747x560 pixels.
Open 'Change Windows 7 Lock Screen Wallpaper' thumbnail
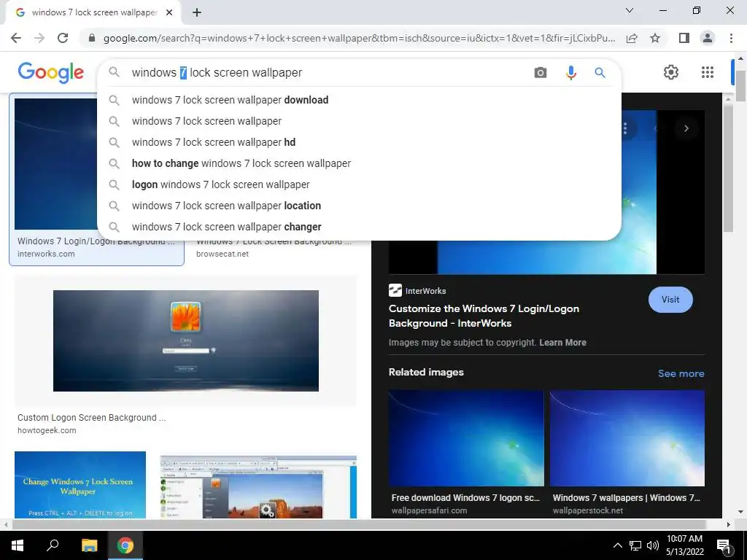point(80,485)
